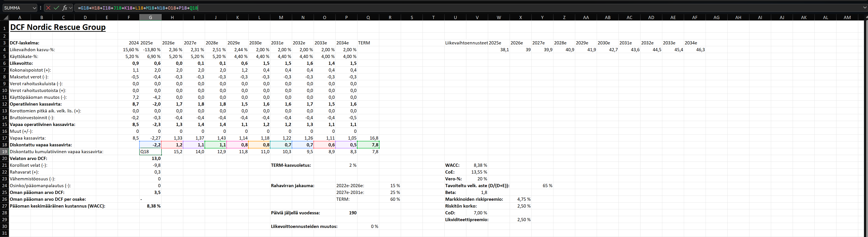Click the '3,5' Oman pääoman arvo value
Screen dimensions: 868x237
150,192
